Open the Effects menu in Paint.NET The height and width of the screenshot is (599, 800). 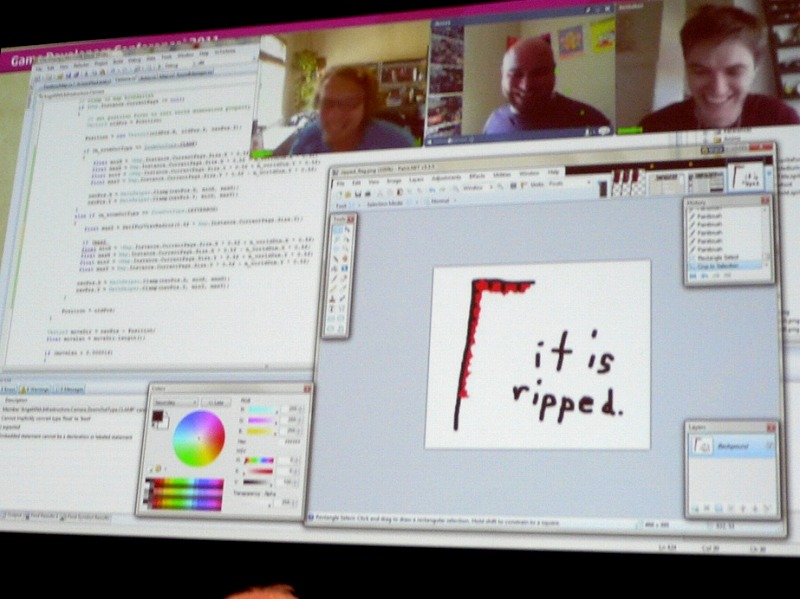477,176
